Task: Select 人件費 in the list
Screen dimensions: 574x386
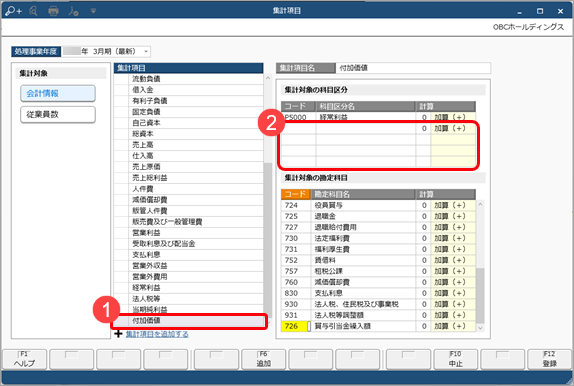Action: (189, 189)
